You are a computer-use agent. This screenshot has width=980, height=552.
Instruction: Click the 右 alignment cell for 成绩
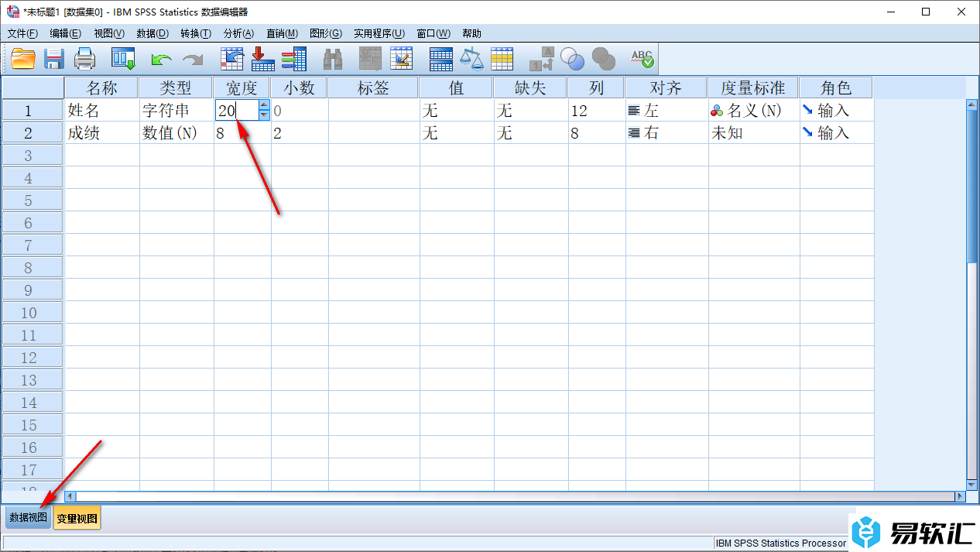coord(666,133)
